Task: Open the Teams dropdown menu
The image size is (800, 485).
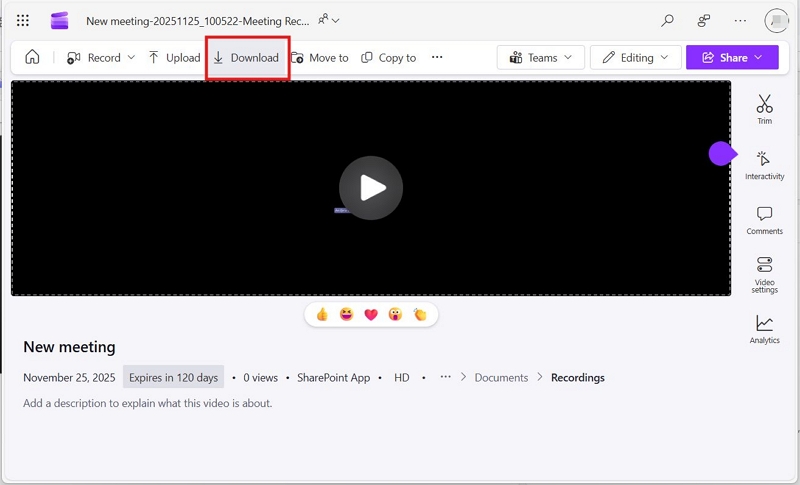Action: pos(541,58)
